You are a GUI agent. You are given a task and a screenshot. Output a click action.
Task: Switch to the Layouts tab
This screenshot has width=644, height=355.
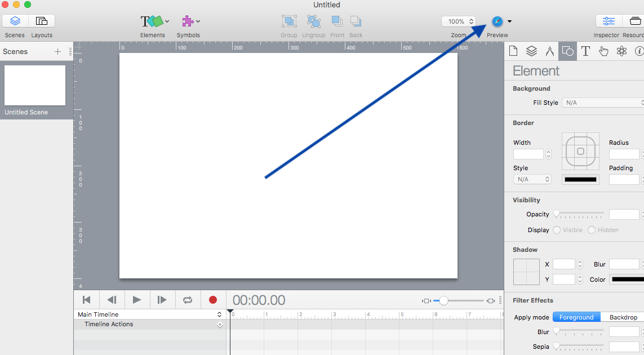coord(42,21)
